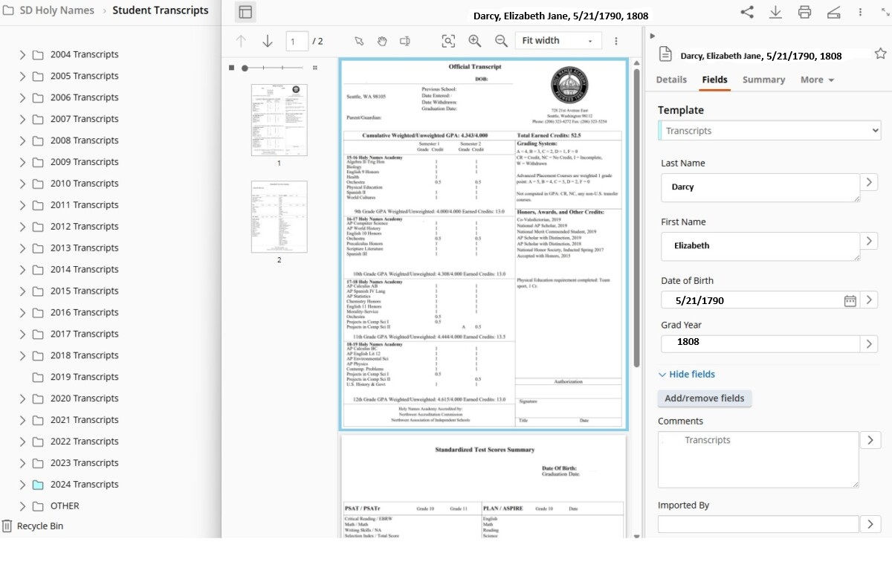Switch thumbnails to grid view
Screen dimensions: 892x588
click(315, 68)
